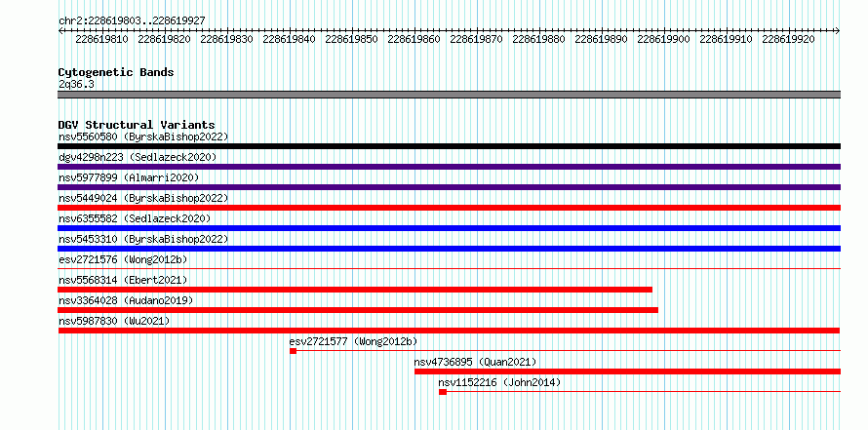Click the thin red esv2721576 line

pos(449,269)
